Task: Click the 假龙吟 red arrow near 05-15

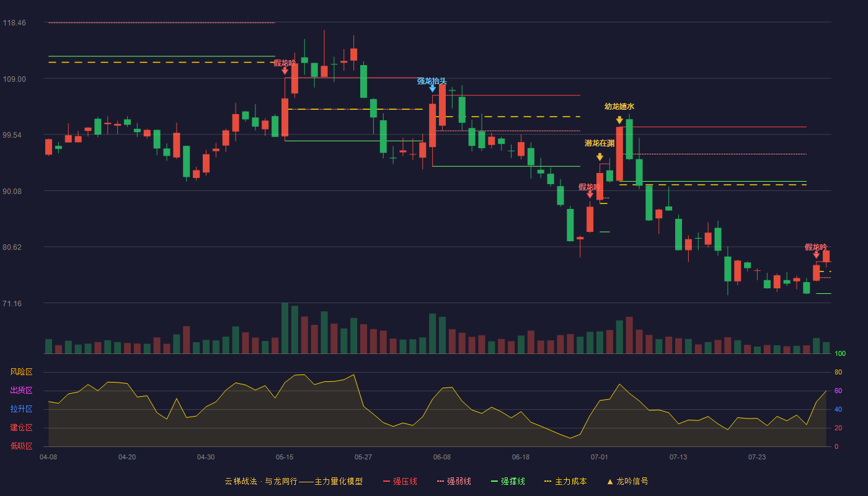Action: pos(285,71)
